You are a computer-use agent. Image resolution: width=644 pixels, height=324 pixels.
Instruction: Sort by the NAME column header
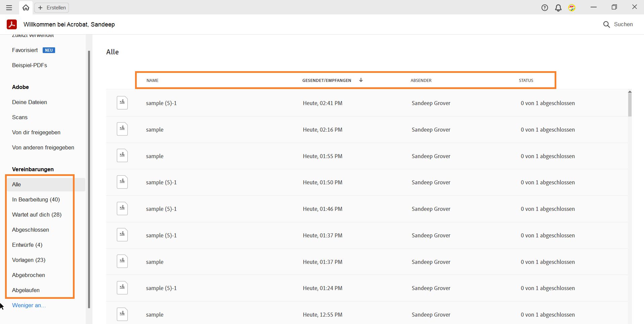coord(153,80)
